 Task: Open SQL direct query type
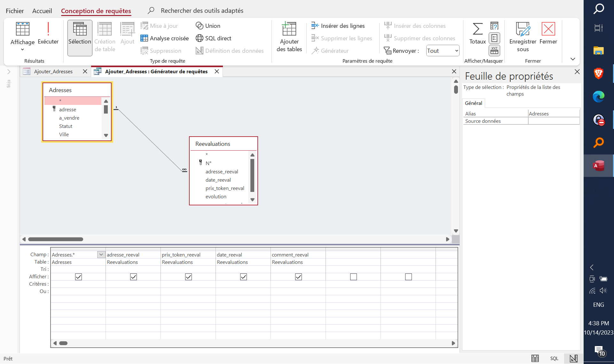[200, 38]
